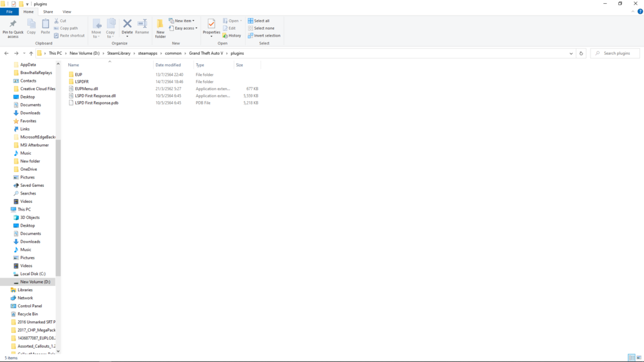This screenshot has height=362, width=644.
Task: Select Control Panel in navigation pane
Action: coord(29,306)
